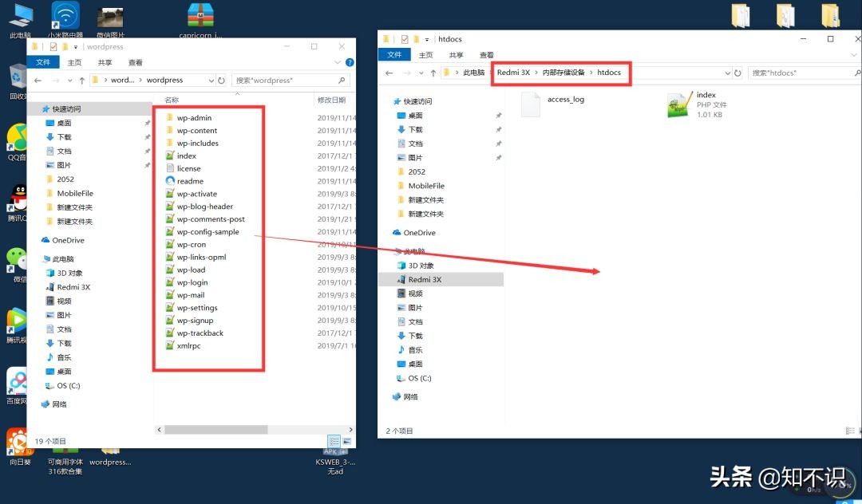Switch to details view in wordpress window
The height and width of the screenshot is (504, 862).
click(x=334, y=441)
